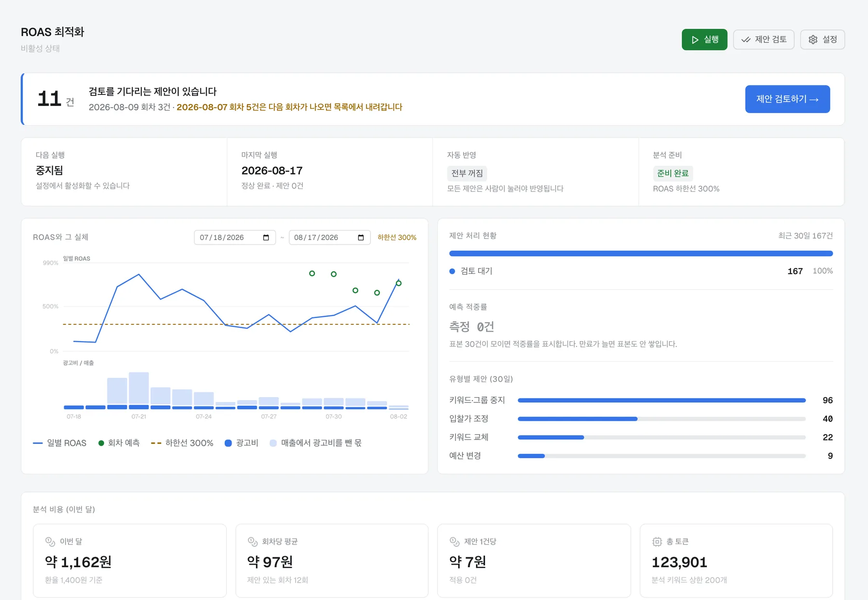Click the 키워드·그룹 중지 bar
This screenshot has width=868, height=600.
click(662, 400)
